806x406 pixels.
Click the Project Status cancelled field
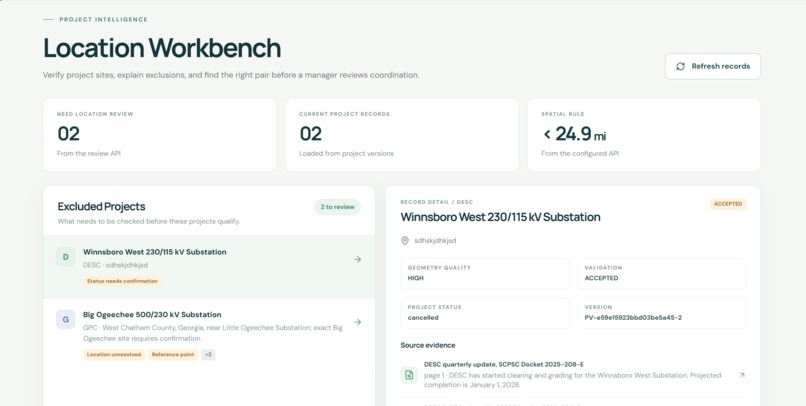pos(485,313)
